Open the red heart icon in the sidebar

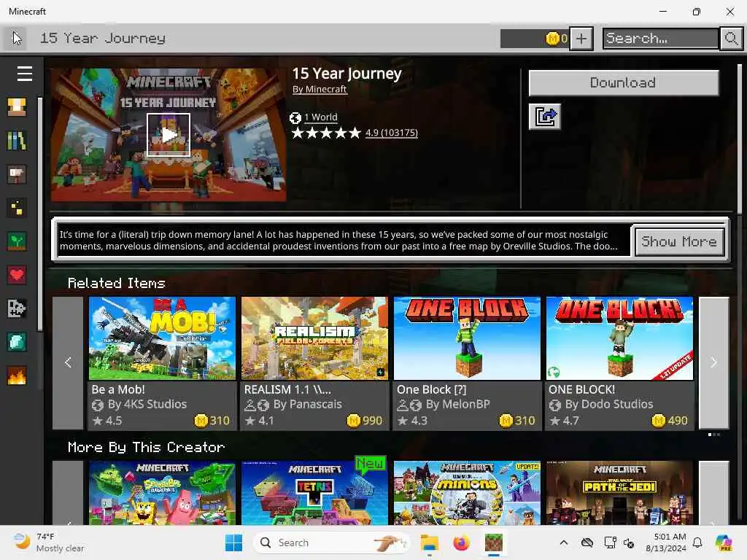coord(17,275)
